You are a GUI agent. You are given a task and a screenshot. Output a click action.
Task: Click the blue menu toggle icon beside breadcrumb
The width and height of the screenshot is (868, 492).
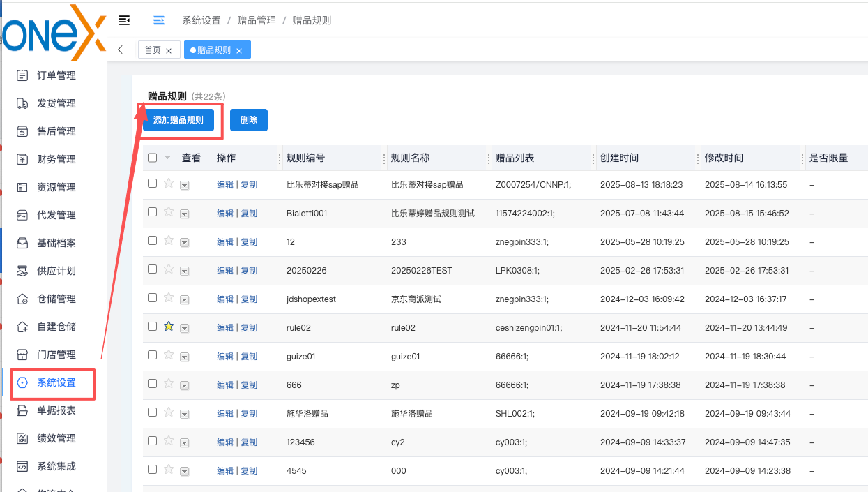pos(159,20)
